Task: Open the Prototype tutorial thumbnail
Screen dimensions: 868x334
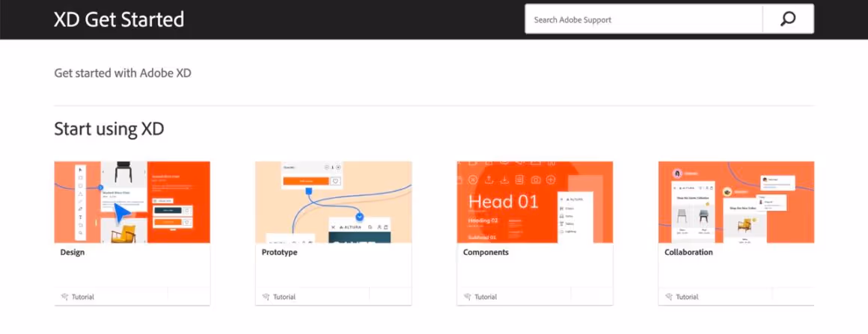Action: [x=333, y=202]
